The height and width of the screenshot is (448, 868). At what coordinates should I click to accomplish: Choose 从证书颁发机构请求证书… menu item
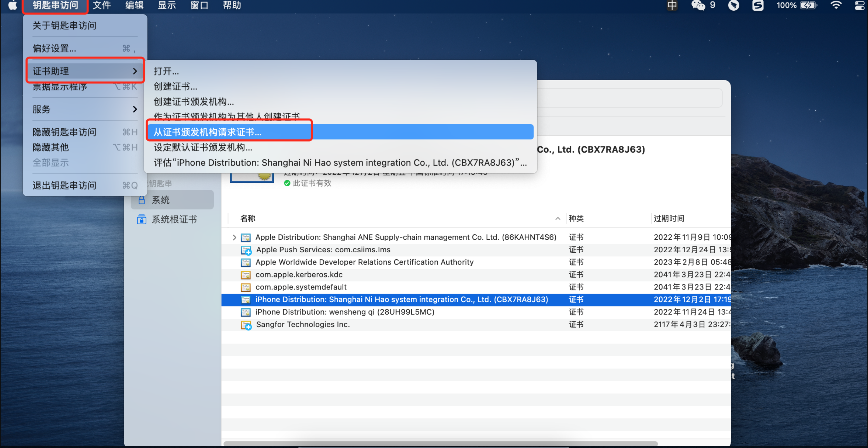pyautogui.click(x=208, y=132)
